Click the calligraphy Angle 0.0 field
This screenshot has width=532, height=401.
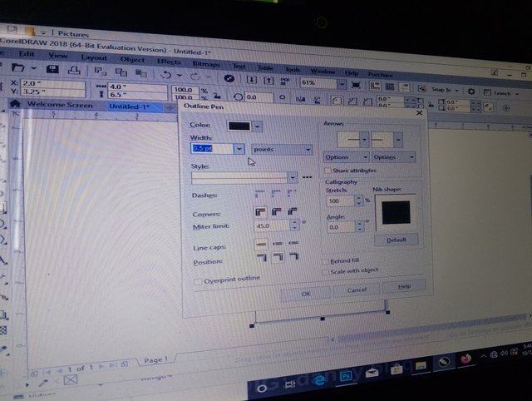(x=341, y=227)
